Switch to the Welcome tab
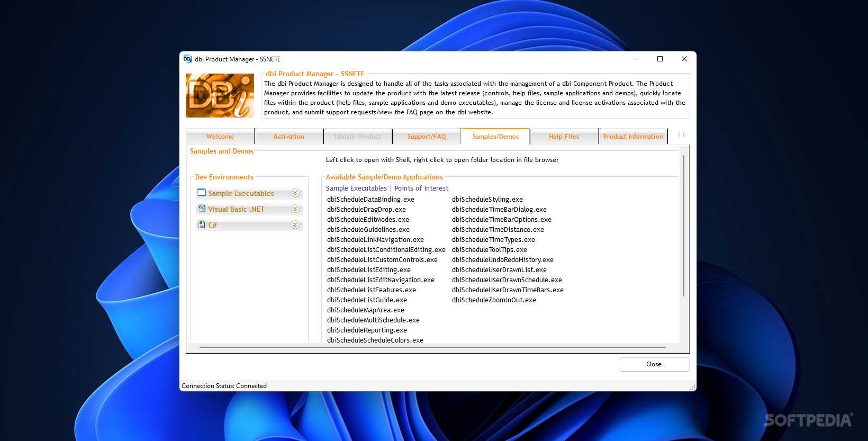Image resolution: width=868 pixels, height=441 pixels. point(220,137)
